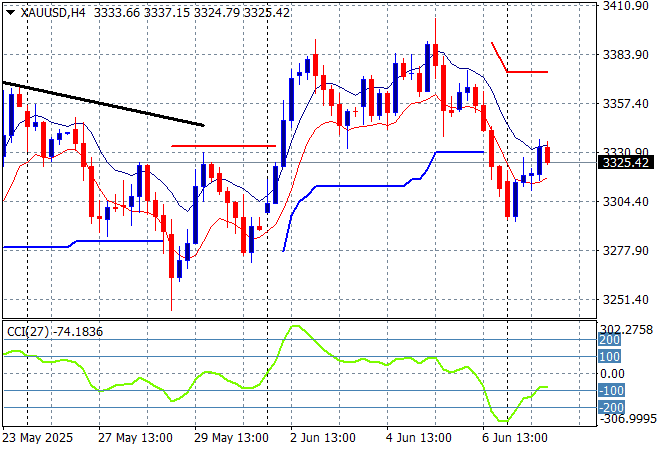This screenshot has height=450, width=660.
Task: Click the 302.2758 CCI maximum value
Action: click(x=626, y=329)
